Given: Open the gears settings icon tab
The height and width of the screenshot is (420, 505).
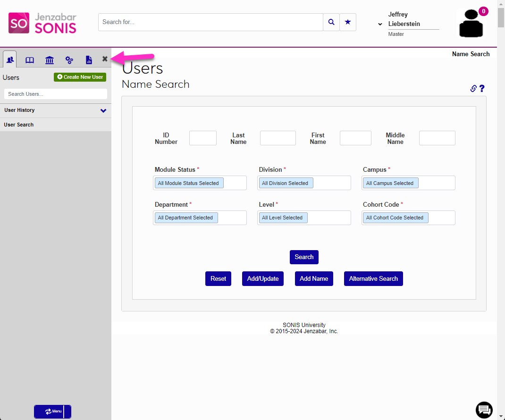Looking at the screenshot, I should [x=69, y=59].
